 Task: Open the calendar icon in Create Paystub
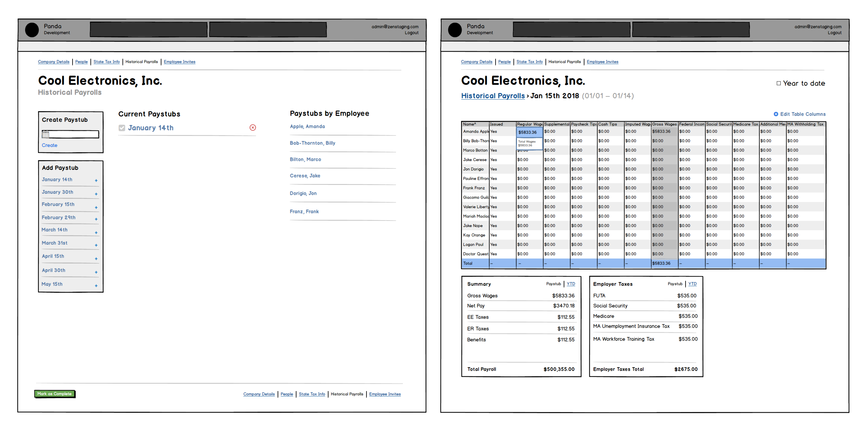coord(46,134)
